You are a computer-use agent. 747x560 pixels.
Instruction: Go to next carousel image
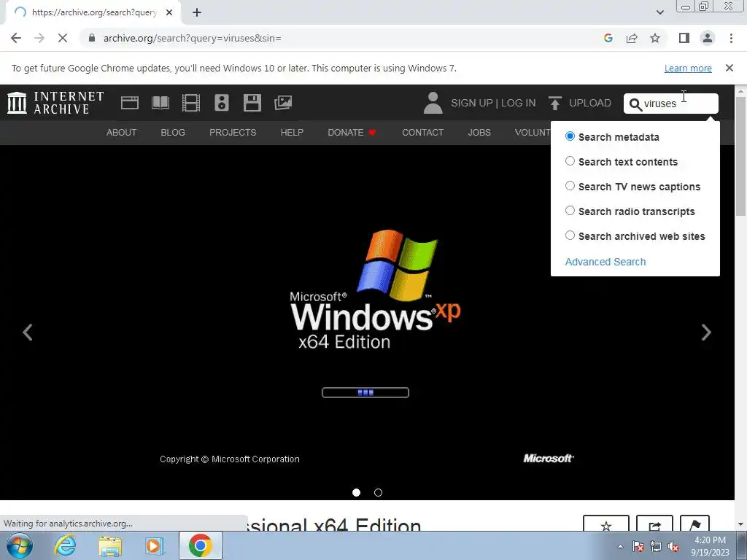(706, 332)
